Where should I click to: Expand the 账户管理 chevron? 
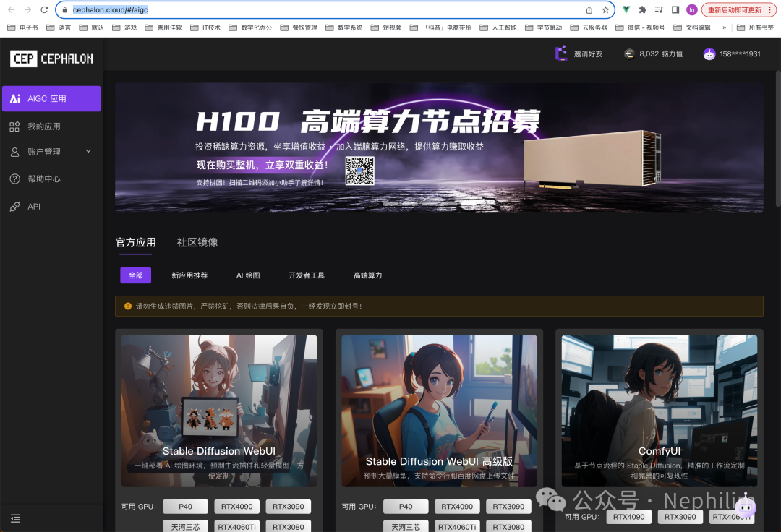[x=89, y=151]
